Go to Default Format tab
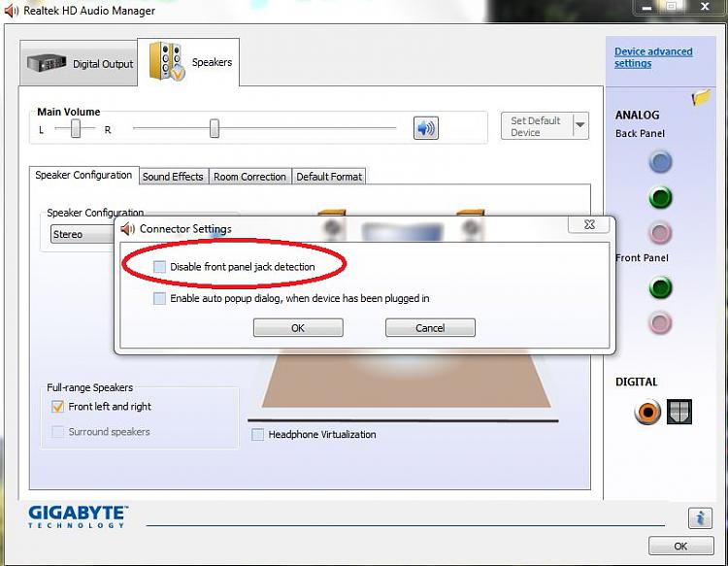Image resolution: width=728 pixels, height=566 pixels. pos(329,177)
